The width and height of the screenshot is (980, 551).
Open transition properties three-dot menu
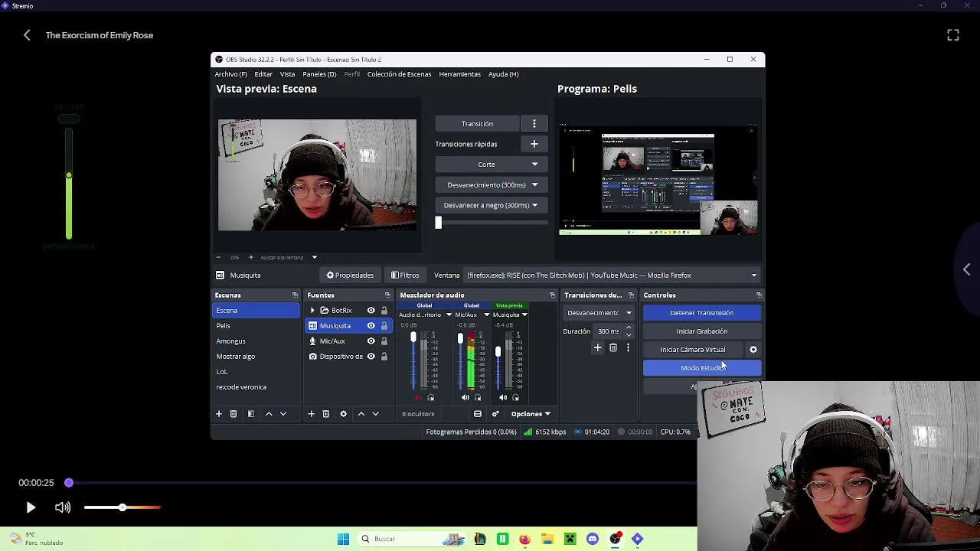coord(628,347)
